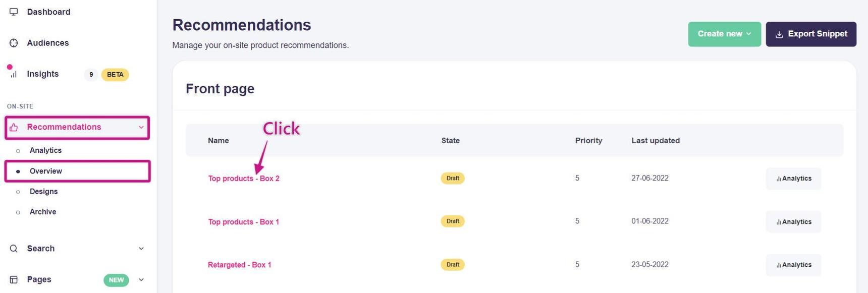This screenshot has height=293, width=868.
Task: Open the Retargeted - Box 1 recommendation
Action: (239, 265)
